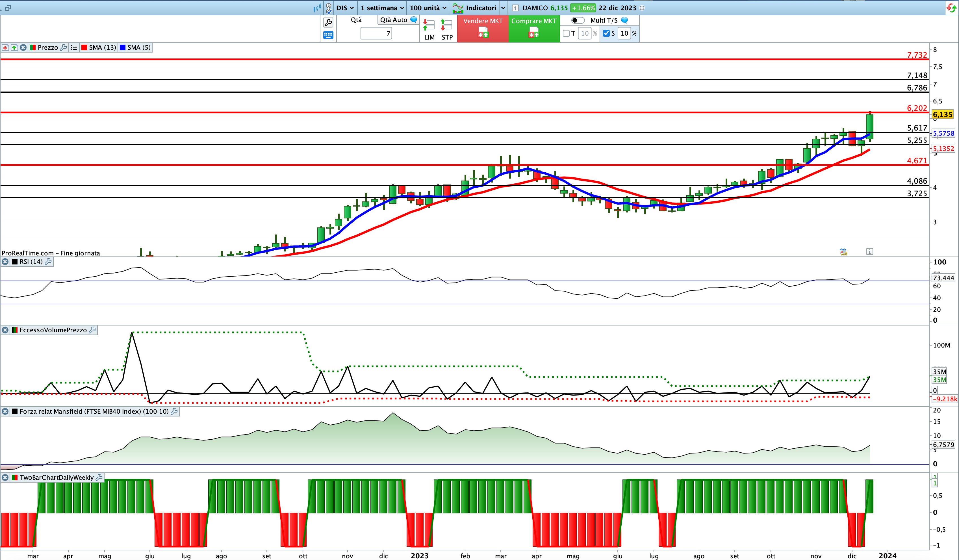This screenshot has height=560, width=959.
Task: Toggle the Multi T/S switch
Action: [578, 20]
